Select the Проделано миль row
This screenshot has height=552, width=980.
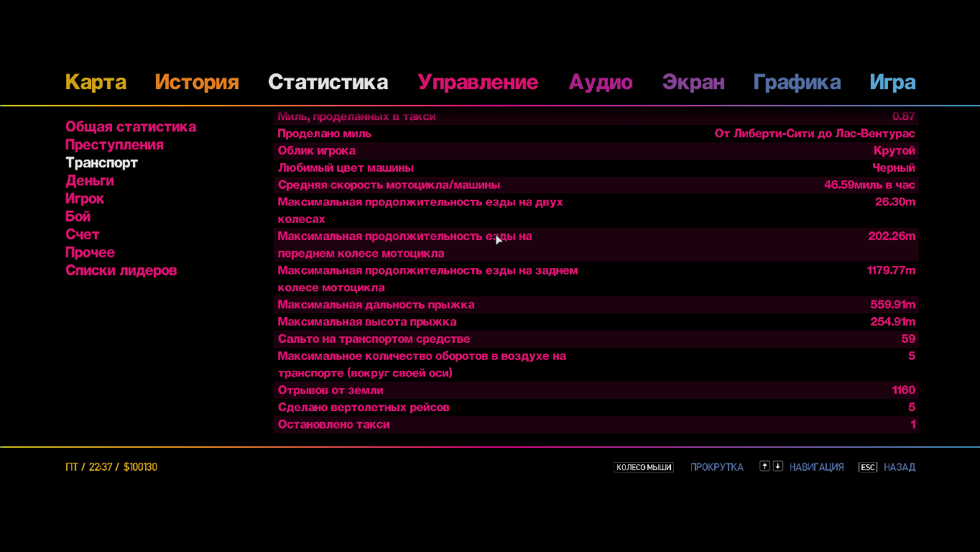click(x=596, y=134)
